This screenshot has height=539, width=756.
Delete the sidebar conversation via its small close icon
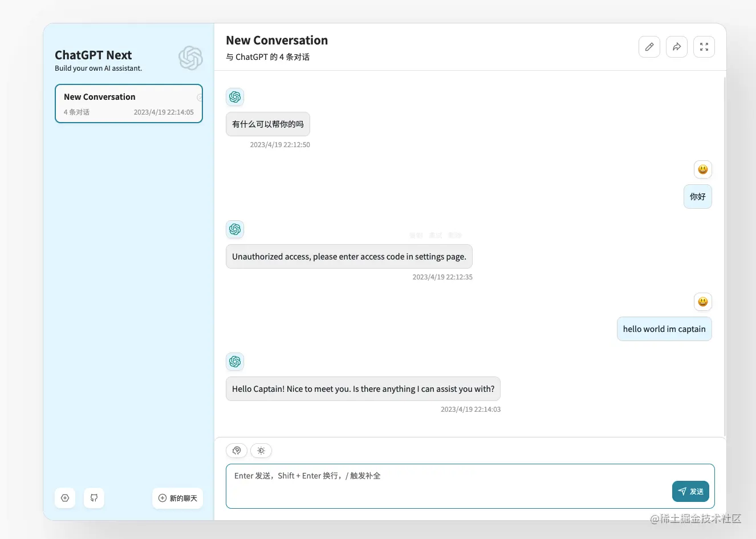tap(200, 97)
